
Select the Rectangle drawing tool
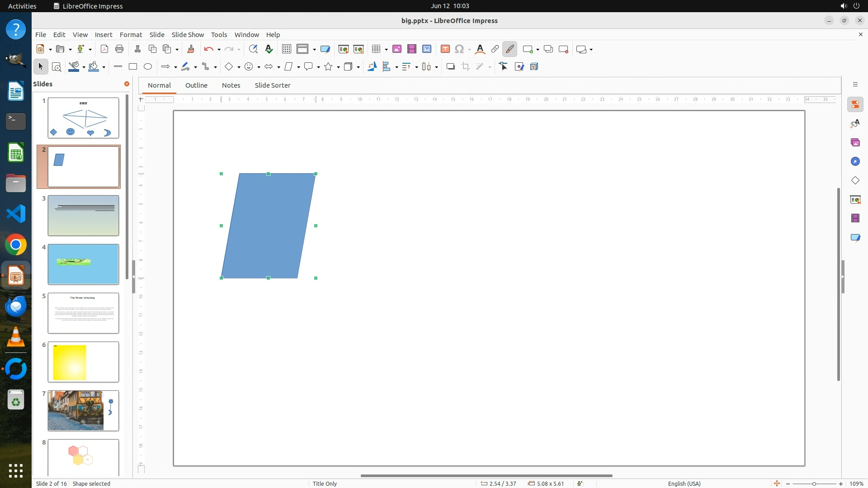pos(133,67)
